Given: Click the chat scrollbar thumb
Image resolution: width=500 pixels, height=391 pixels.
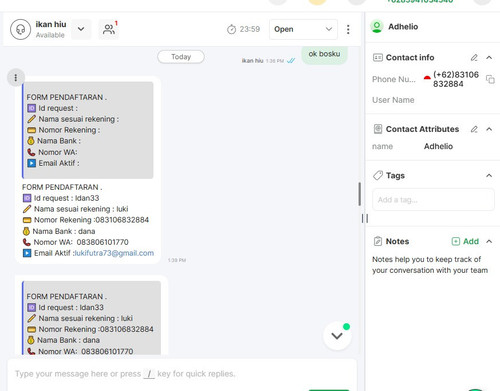Looking at the screenshot, I should (359, 194).
